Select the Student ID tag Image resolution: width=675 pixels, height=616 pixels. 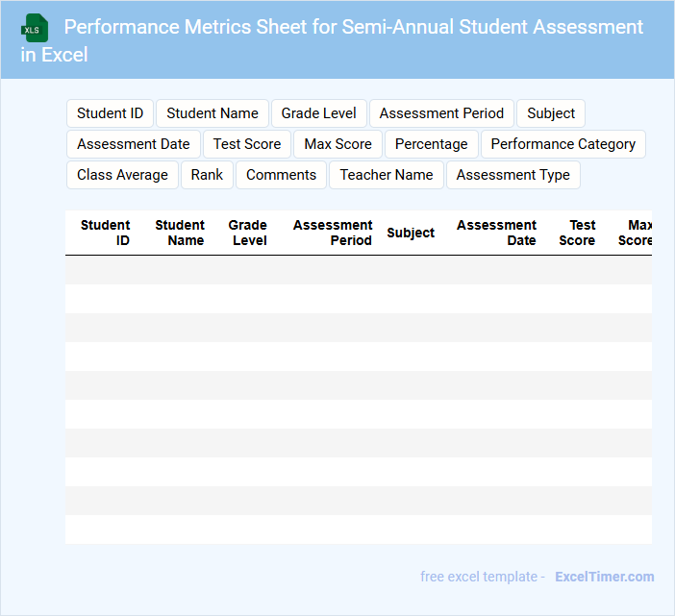110,113
